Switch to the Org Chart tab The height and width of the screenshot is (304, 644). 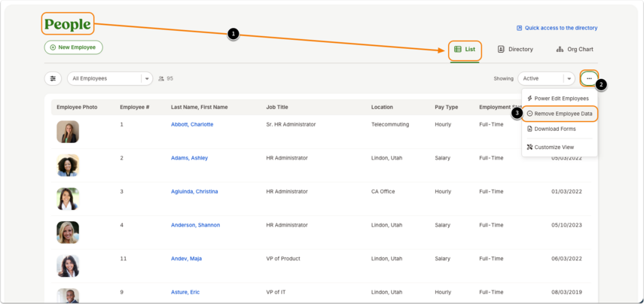click(x=575, y=49)
